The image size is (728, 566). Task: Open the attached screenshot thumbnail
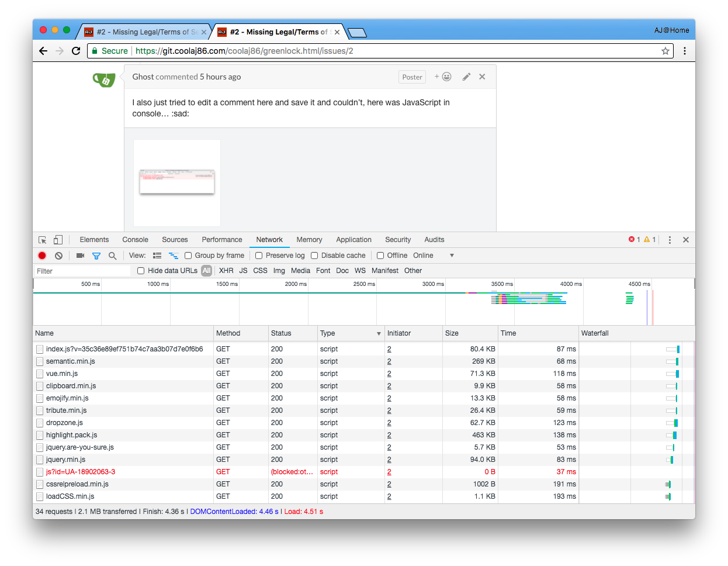(x=177, y=182)
